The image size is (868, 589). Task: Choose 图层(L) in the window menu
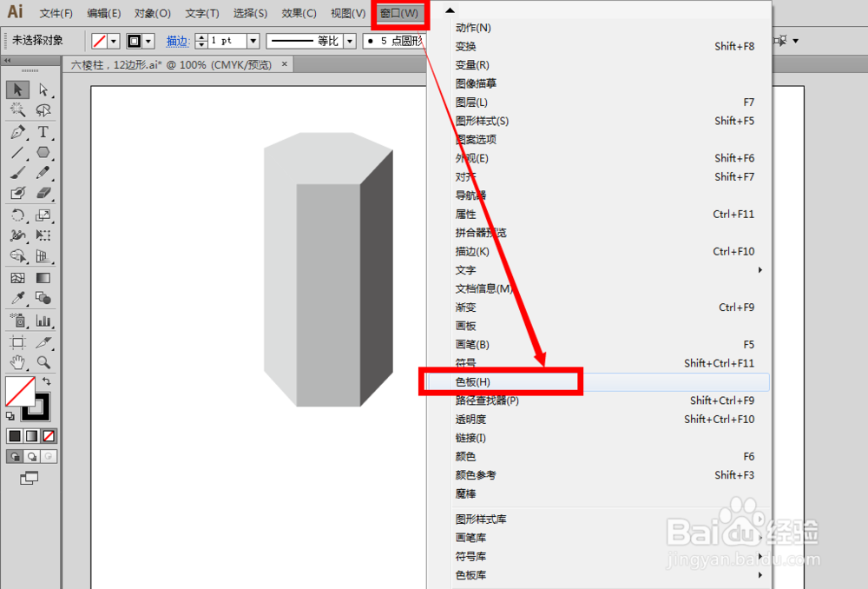click(x=598, y=102)
